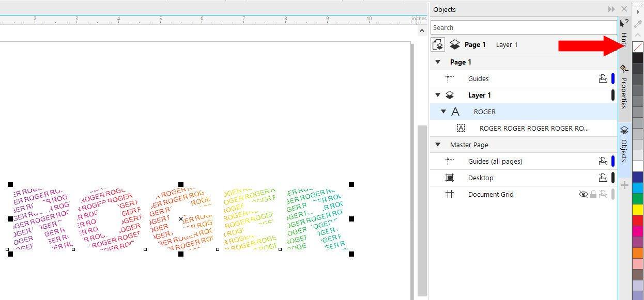Click the Desktop icon under Master Page

point(450,178)
